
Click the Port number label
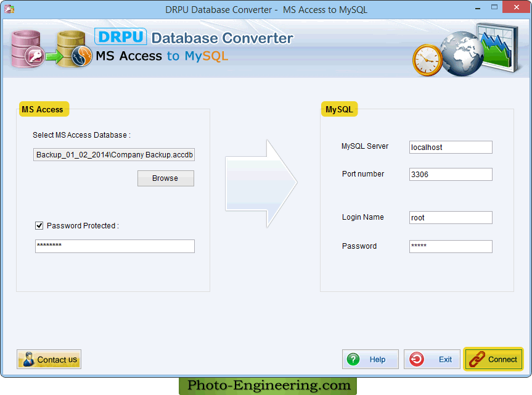[362, 174]
